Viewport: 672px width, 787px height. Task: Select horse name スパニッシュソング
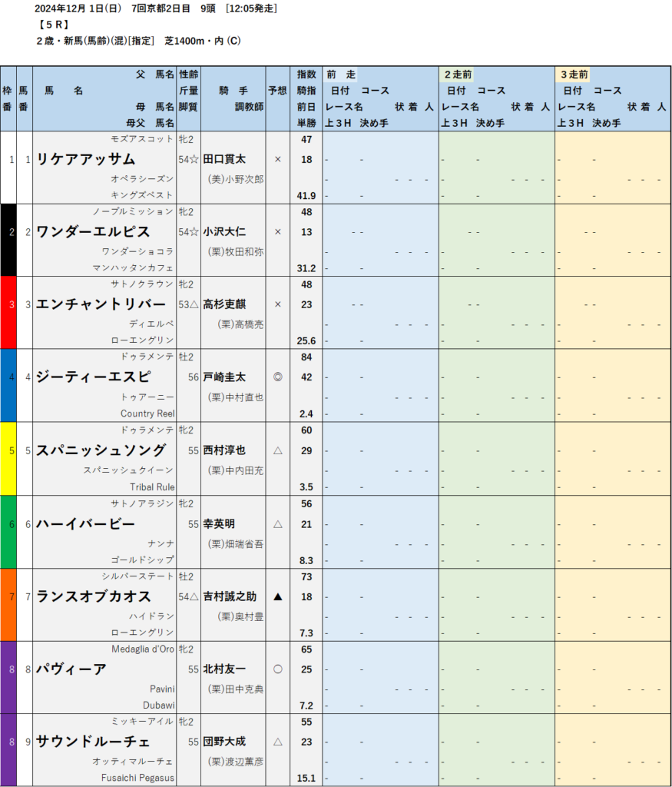click(101, 450)
